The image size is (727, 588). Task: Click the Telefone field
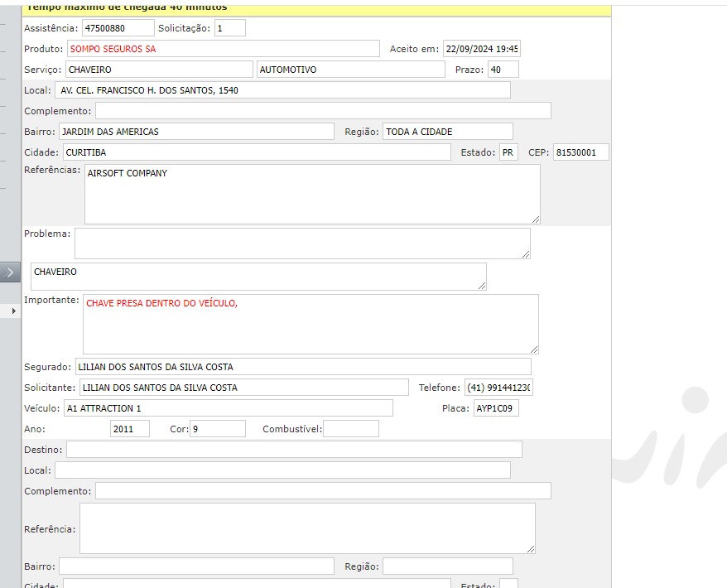click(498, 388)
